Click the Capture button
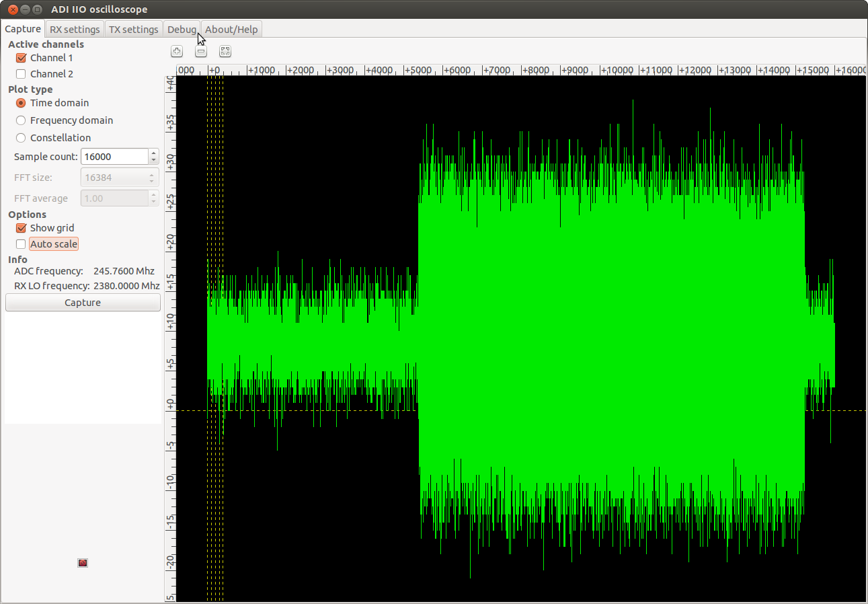 point(83,303)
